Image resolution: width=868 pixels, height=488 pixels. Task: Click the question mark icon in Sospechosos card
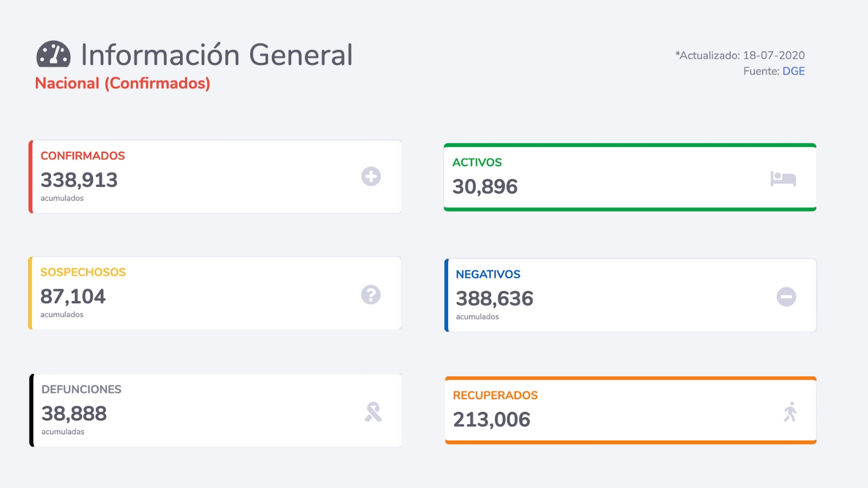click(371, 294)
